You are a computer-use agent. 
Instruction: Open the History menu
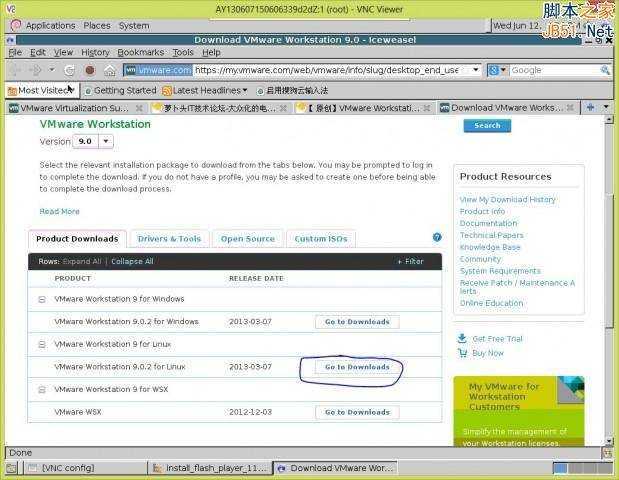point(95,52)
